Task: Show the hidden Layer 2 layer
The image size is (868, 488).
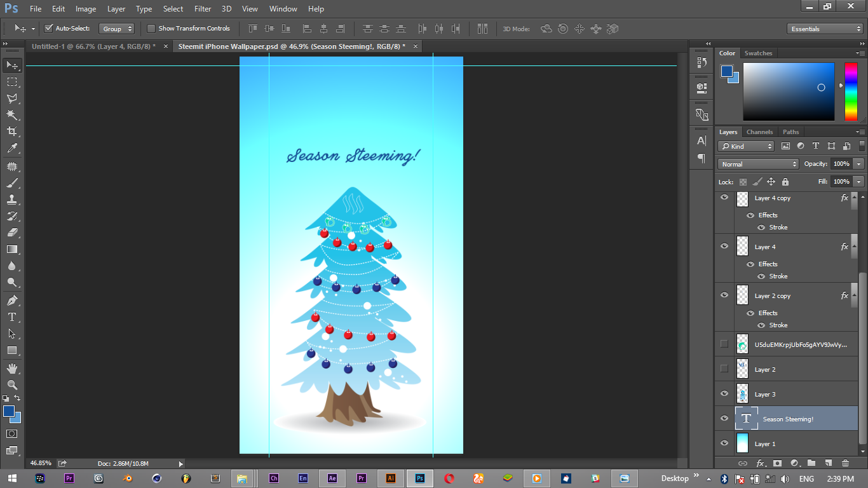Action: [724, 369]
